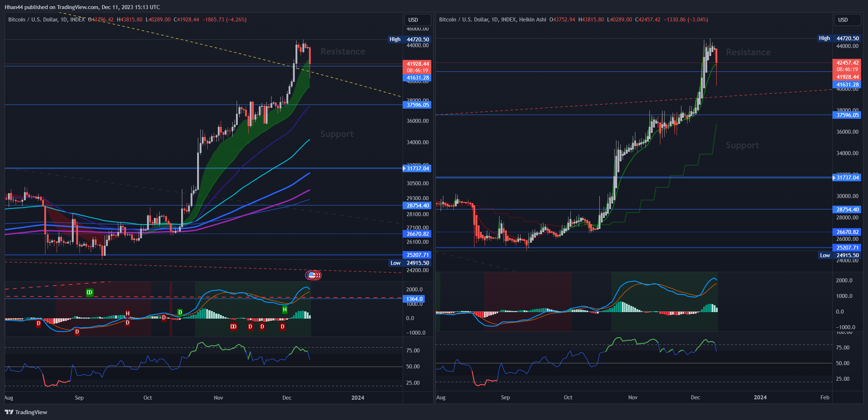Click the 25207.71 level label on left chart
Screen dimensions: 868x420
coord(417,255)
